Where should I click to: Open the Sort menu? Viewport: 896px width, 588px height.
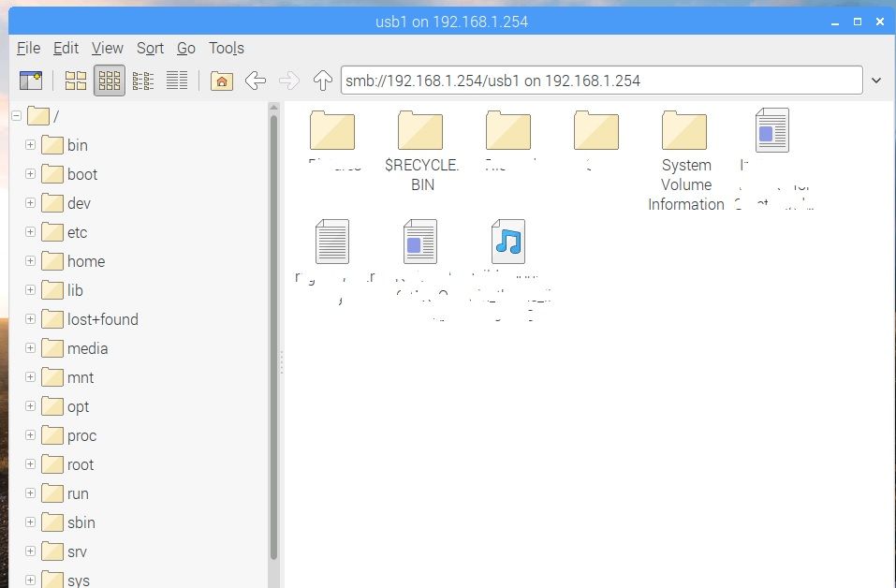pos(150,48)
